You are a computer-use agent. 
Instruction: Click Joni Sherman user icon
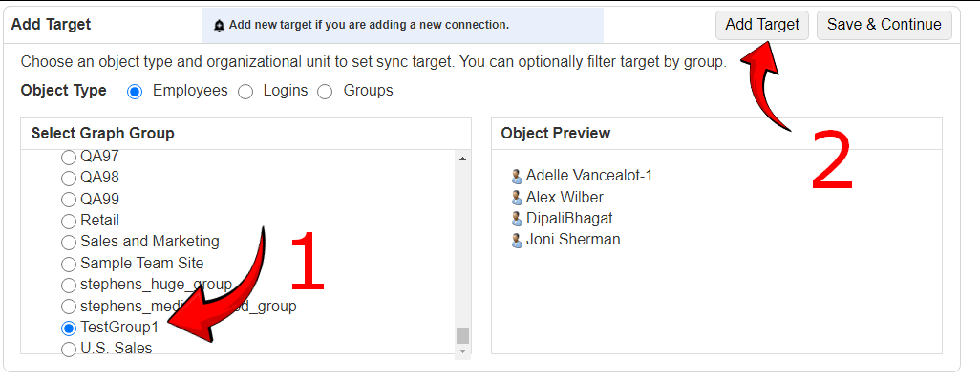click(x=516, y=240)
